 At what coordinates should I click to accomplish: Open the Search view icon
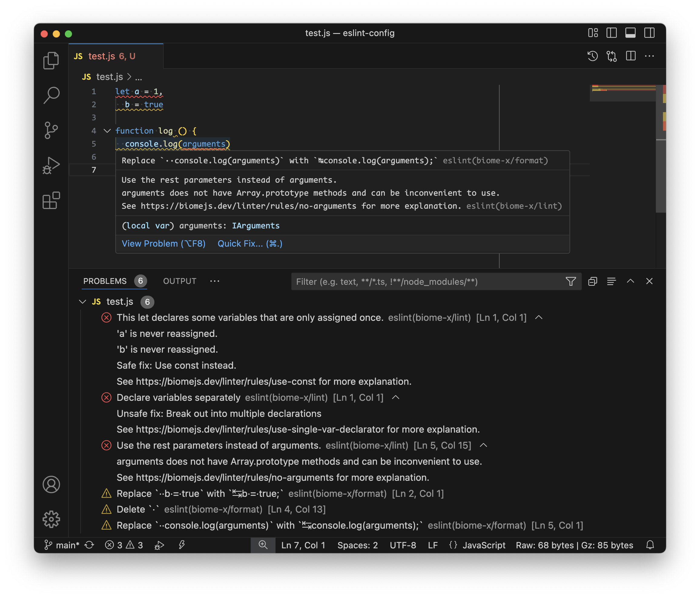coord(51,95)
